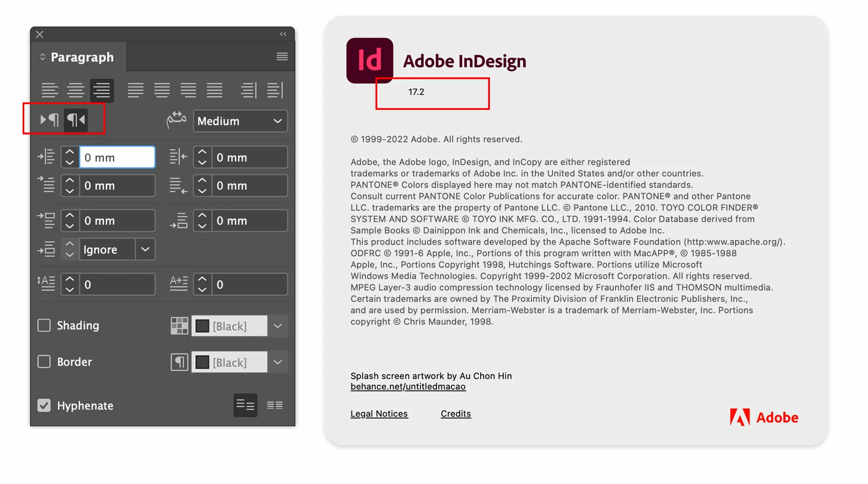Image resolution: width=868 pixels, height=484 pixels.
Task: Select Justify with last line aligned left
Action: (136, 90)
